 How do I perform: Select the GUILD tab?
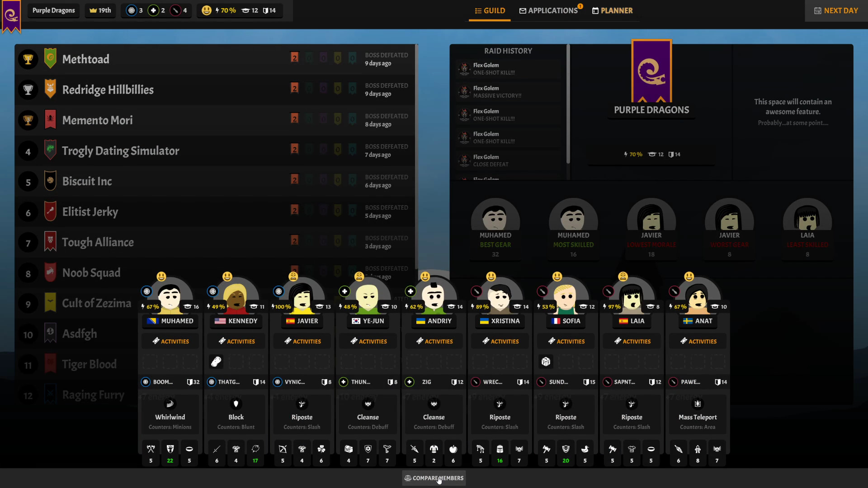coord(490,10)
